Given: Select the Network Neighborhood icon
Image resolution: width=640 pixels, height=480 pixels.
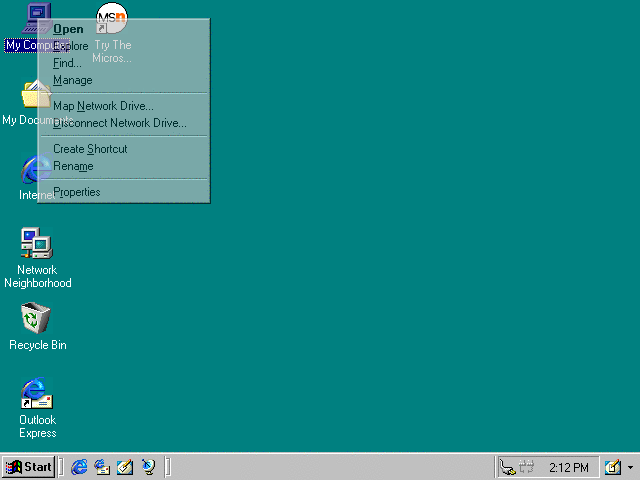Looking at the screenshot, I should point(37,243).
